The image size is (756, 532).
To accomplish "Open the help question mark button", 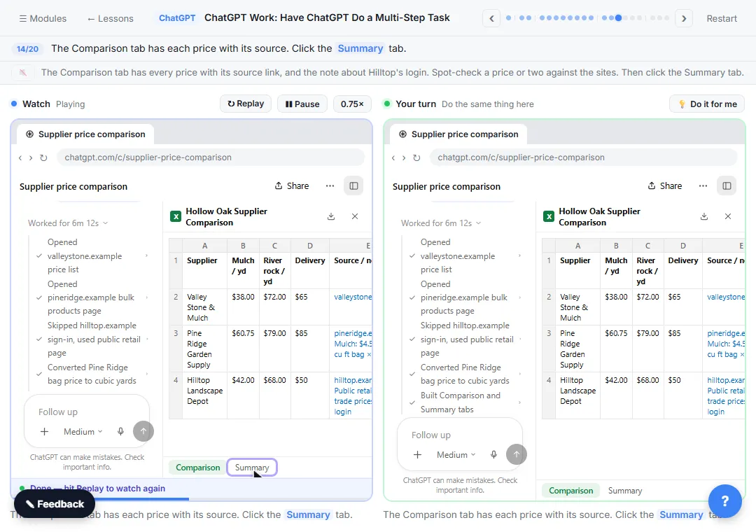I will 724,501.
